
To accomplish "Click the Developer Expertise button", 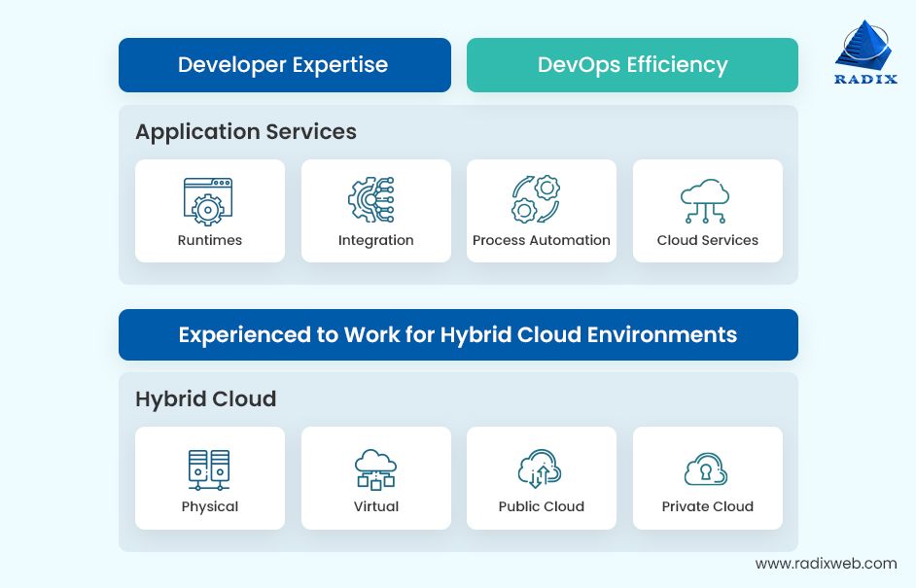I will tap(284, 65).
